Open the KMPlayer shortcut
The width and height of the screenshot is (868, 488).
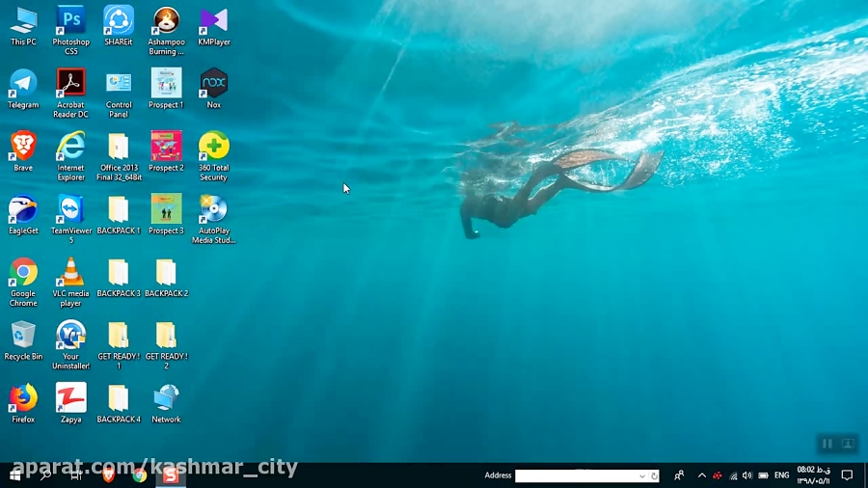click(213, 21)
